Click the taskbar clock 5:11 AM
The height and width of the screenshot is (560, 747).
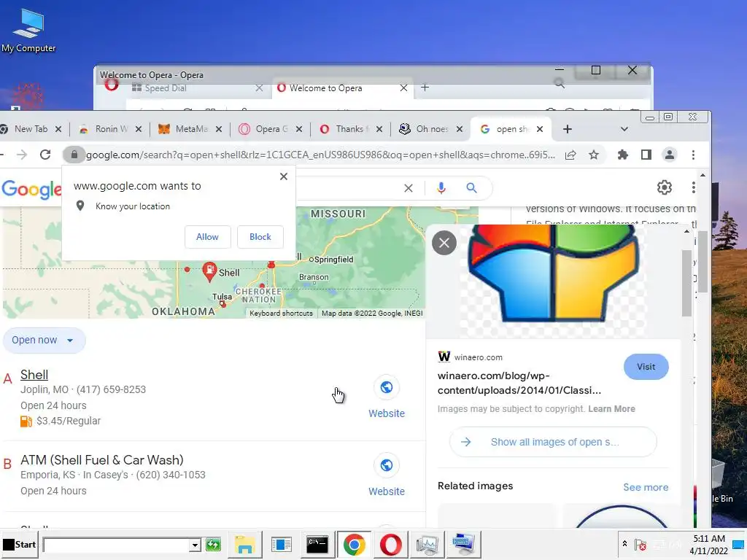pos(709,539)
